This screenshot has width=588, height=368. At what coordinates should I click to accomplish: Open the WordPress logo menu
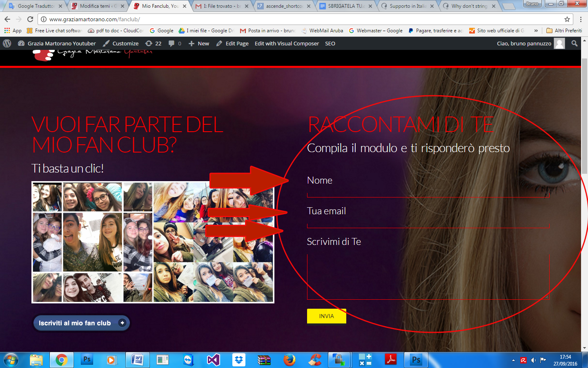[x=7, y=43]
